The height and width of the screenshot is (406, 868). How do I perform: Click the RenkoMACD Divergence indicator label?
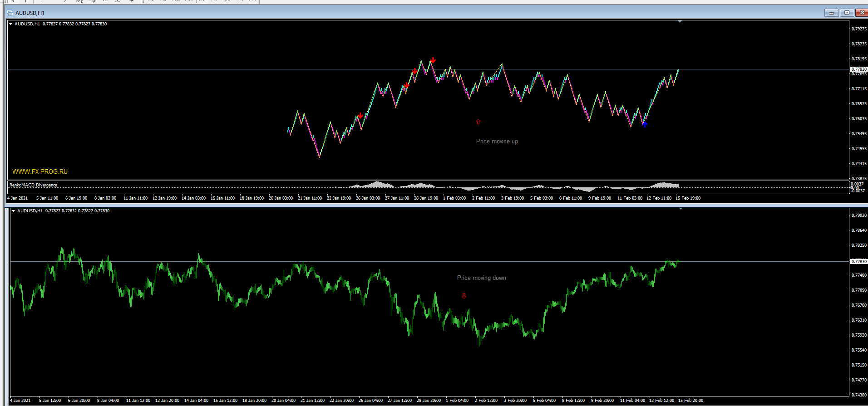(34, 185)
